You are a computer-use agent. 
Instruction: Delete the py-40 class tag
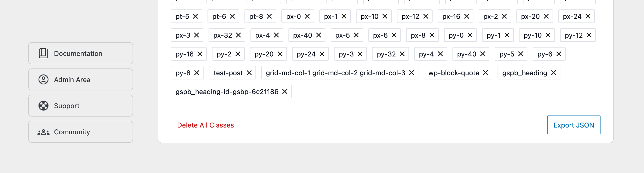pyautogui.click(x=483, y=54)
